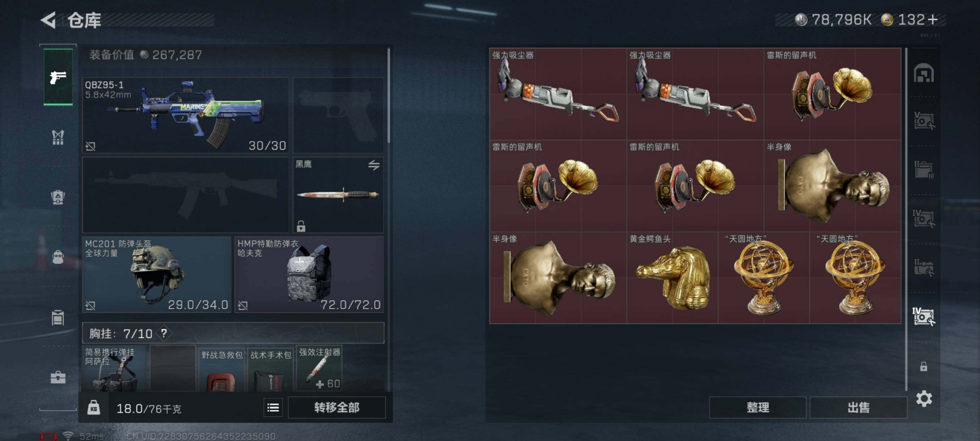Click the locked storage slot padlock

pyautogui.click(x=923, y=366)
